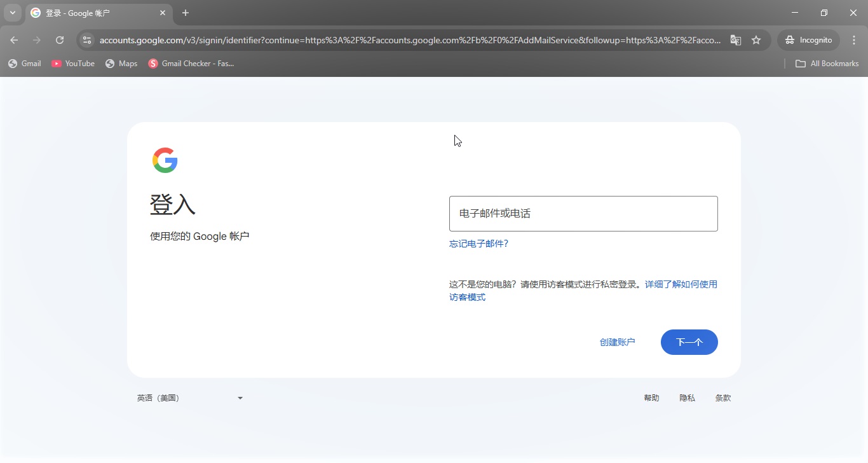
Task: Open YouTube from the bookmarks bar
Action: point(72,64)
